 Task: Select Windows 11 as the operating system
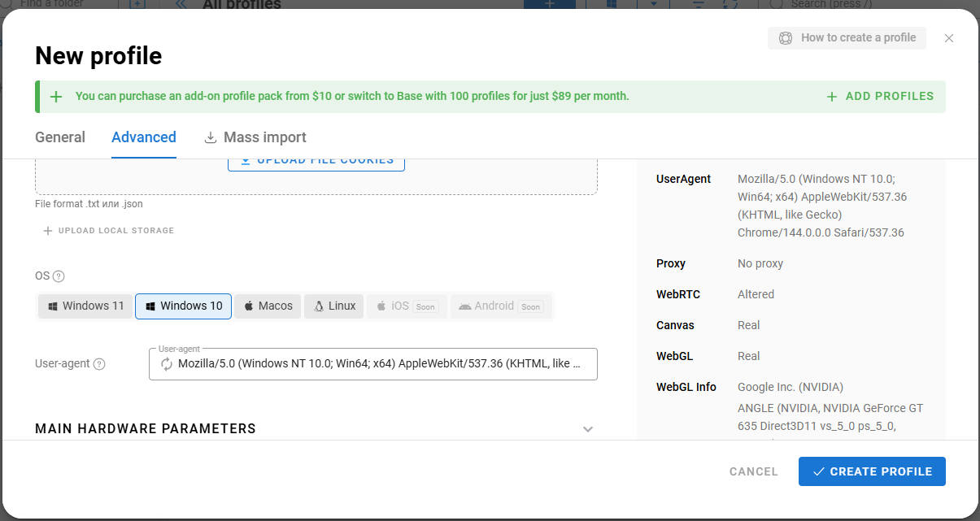point(85,306)
